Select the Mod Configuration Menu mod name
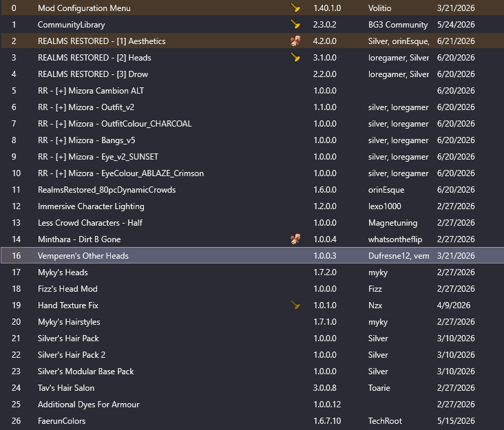Image resolution: width=504 pixels, height=430 pixels. (84, 8)
